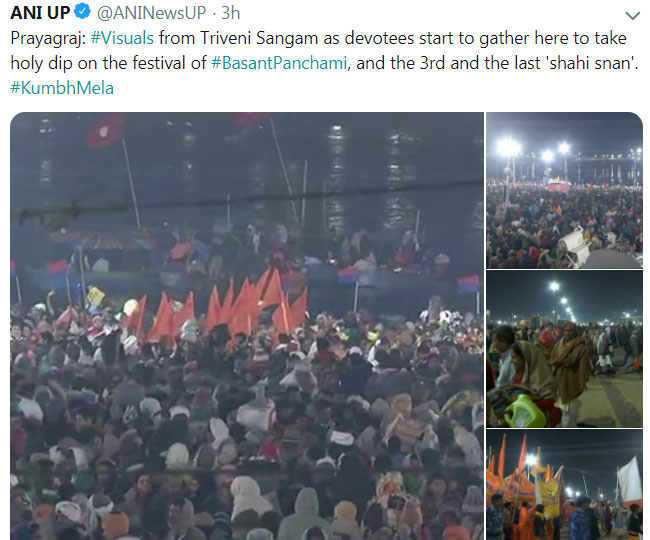Open the thumbnail showing the flag procession

[565, 485]
